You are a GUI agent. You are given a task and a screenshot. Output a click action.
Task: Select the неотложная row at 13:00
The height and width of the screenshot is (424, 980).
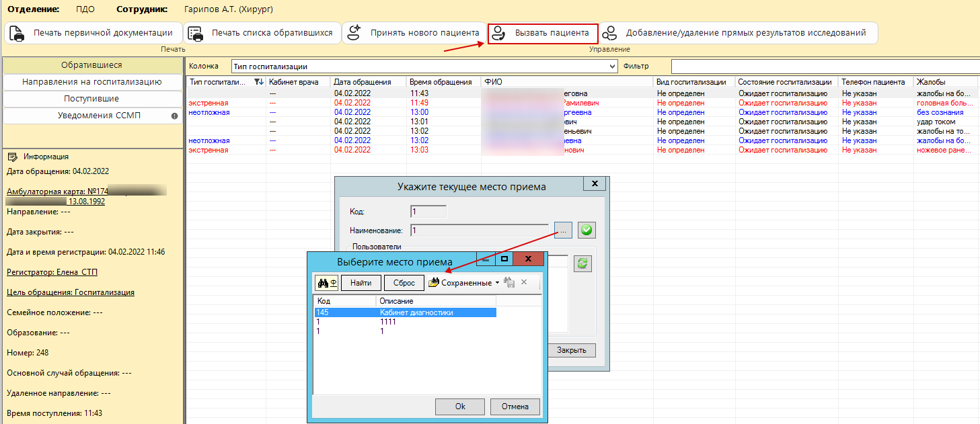pyautogui.click(x=582, y=112)
